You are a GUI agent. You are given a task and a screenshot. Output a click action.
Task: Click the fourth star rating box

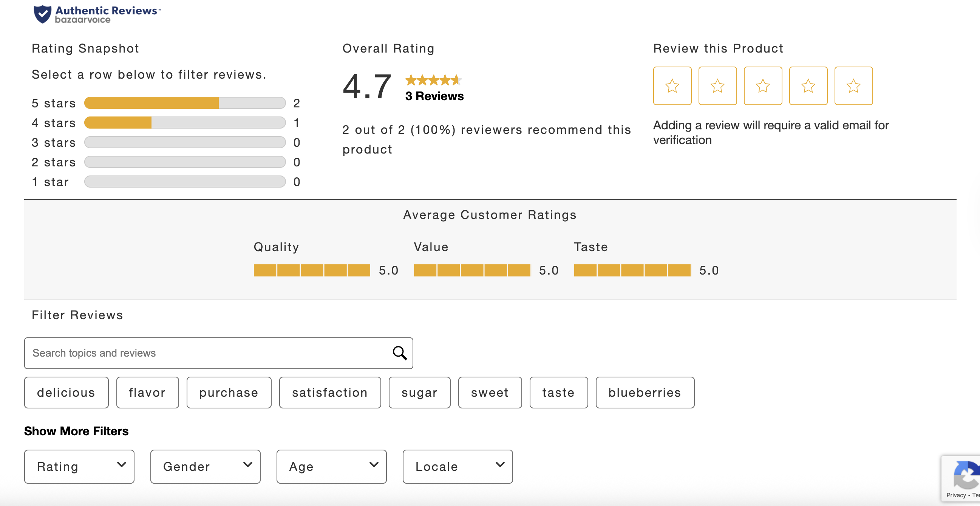pos(808,86)
